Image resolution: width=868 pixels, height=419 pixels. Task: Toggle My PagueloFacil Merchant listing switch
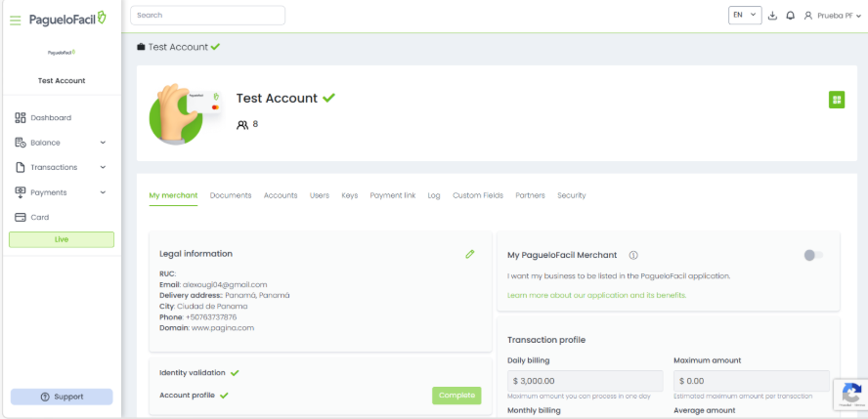[812, 255]
